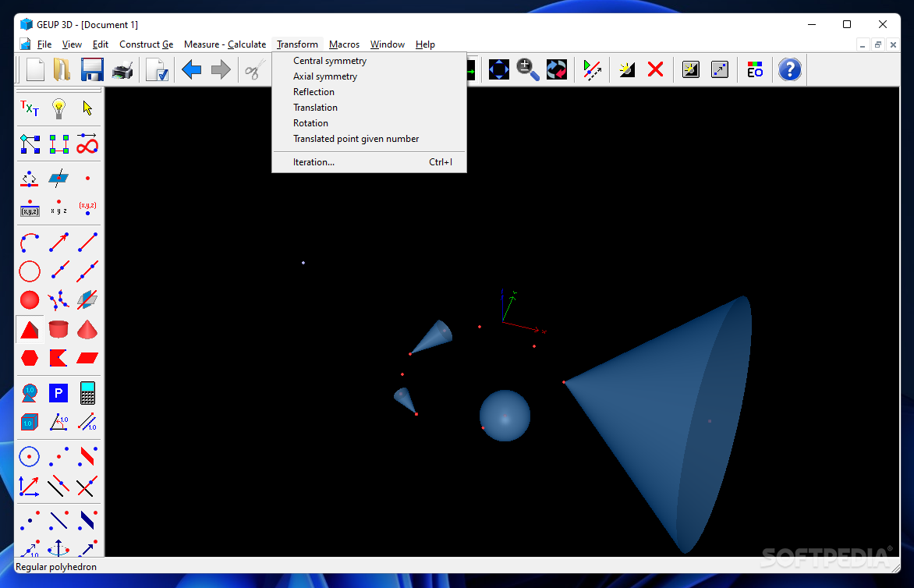Open the Edit menu
The image size is (914, 588).
click(x=101, y=44)
